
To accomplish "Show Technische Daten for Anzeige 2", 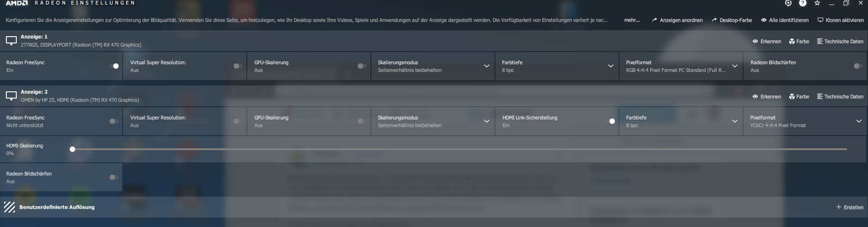I will click(x=840, y=96).
